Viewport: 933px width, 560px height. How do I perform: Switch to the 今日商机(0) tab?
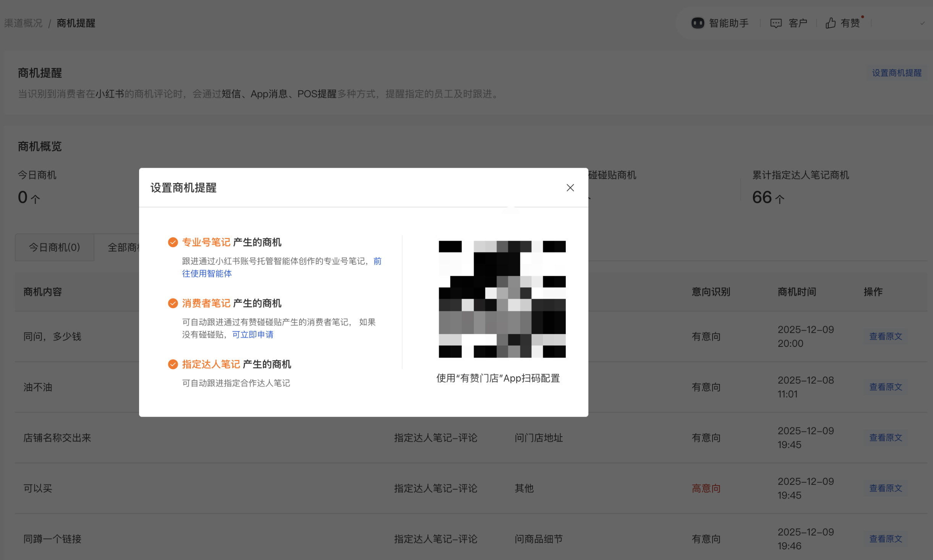[54, 248]
